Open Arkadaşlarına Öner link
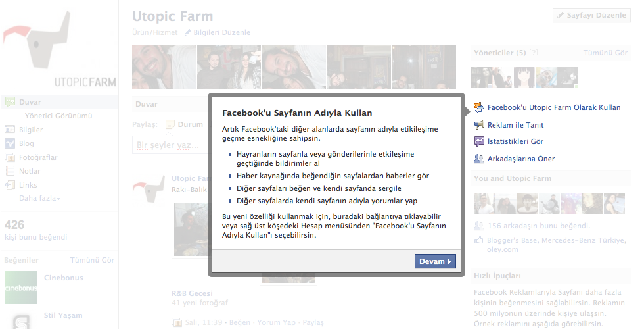644x329 pixels. point(520,159)
